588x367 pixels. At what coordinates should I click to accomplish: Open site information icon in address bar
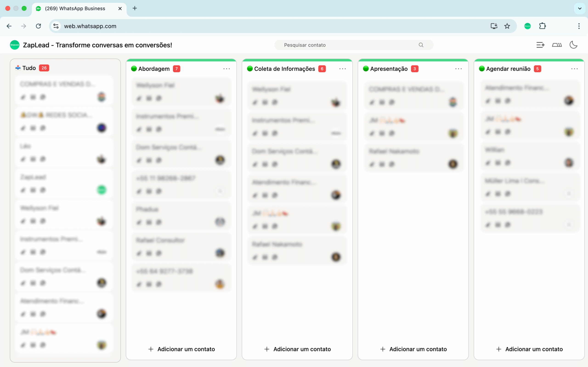tap(56, 26)
